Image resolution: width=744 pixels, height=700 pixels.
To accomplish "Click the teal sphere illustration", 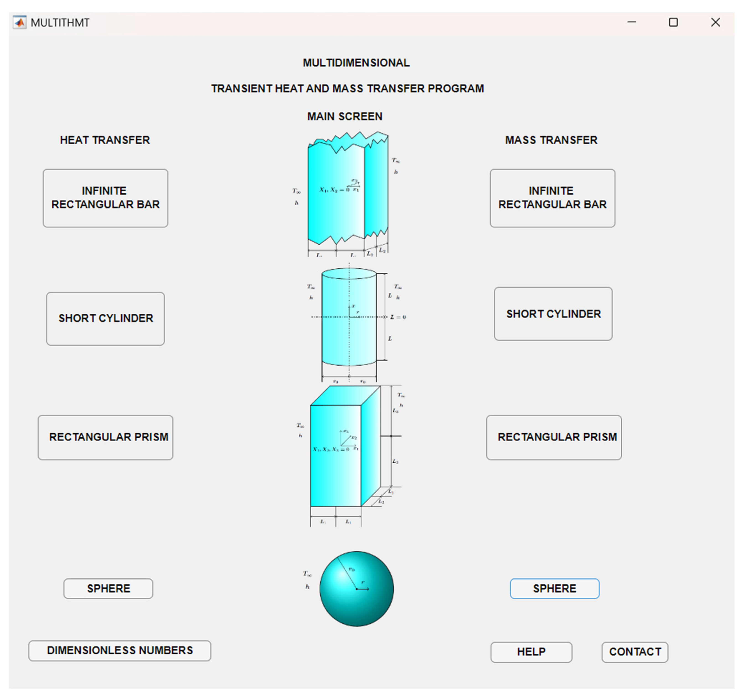I will [x=356, y=589].
